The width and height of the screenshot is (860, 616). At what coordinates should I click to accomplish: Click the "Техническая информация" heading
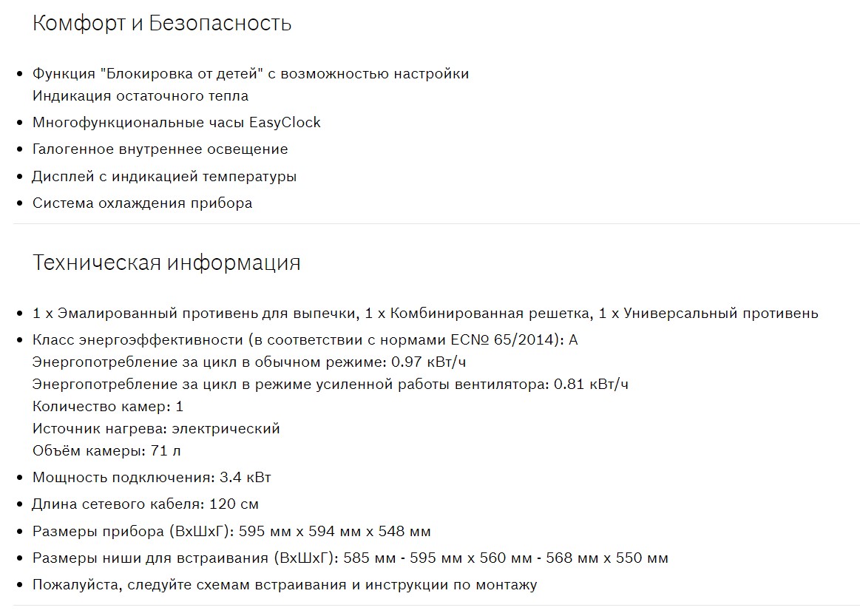click(x=166, y=263)
